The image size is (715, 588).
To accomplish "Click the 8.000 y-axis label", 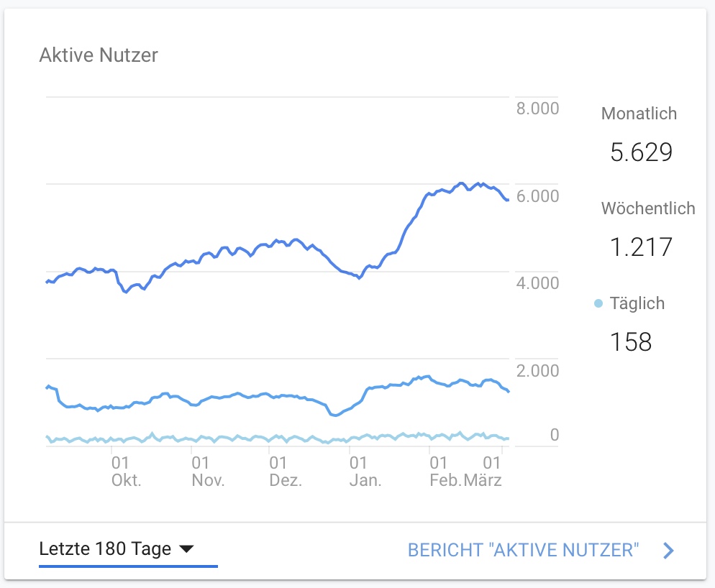I will pos(537,109).
